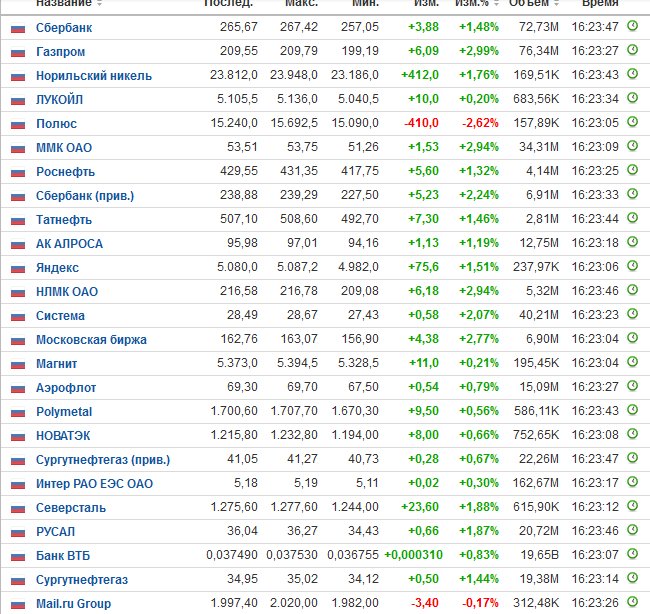Open the Банк ВТБ stock link

click(63, 556)
